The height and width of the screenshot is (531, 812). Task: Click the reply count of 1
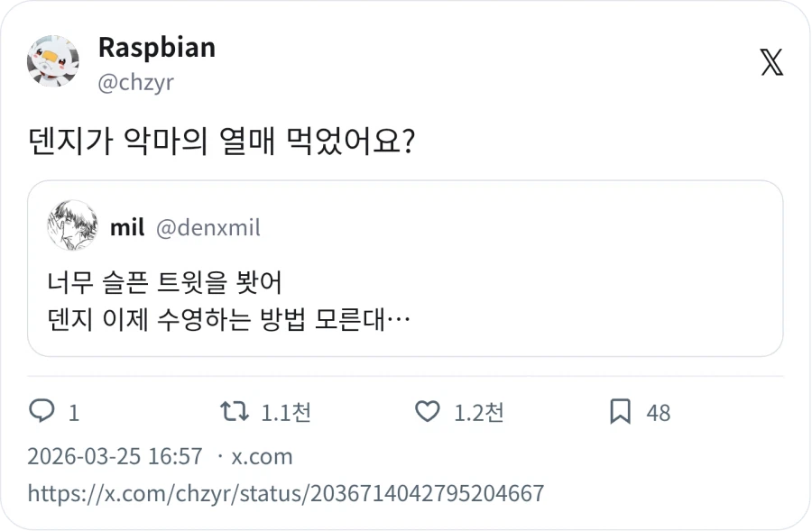tap(71, 413)
